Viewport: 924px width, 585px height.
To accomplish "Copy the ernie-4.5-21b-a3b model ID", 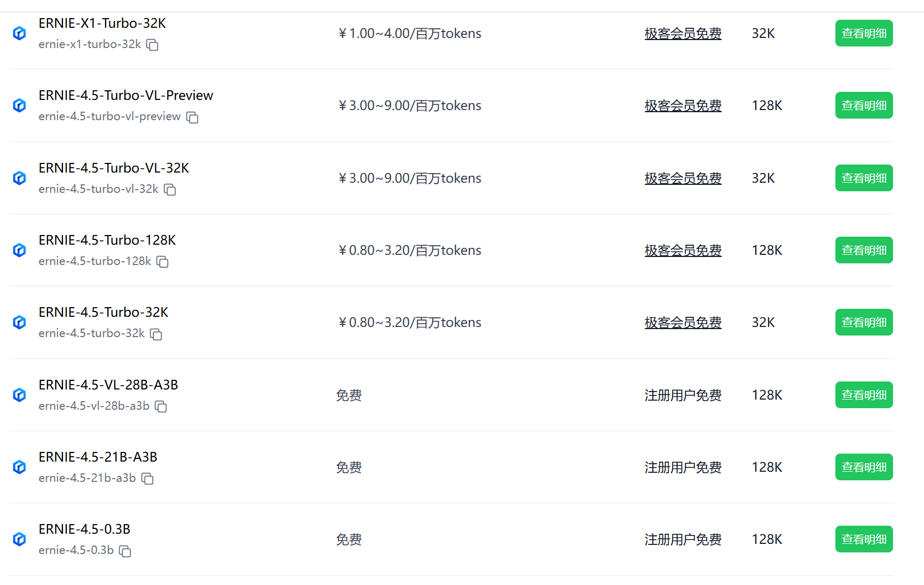I will (x=147, y=479).
